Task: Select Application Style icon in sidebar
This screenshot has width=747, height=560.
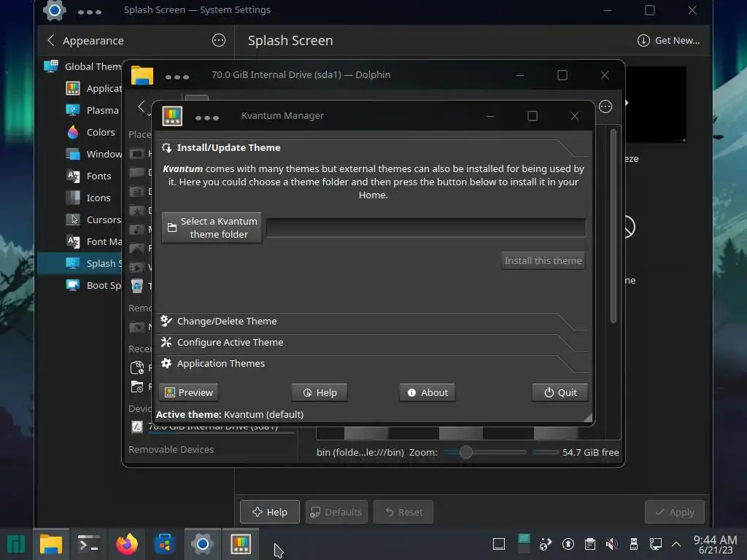Action: pos(73,88)
